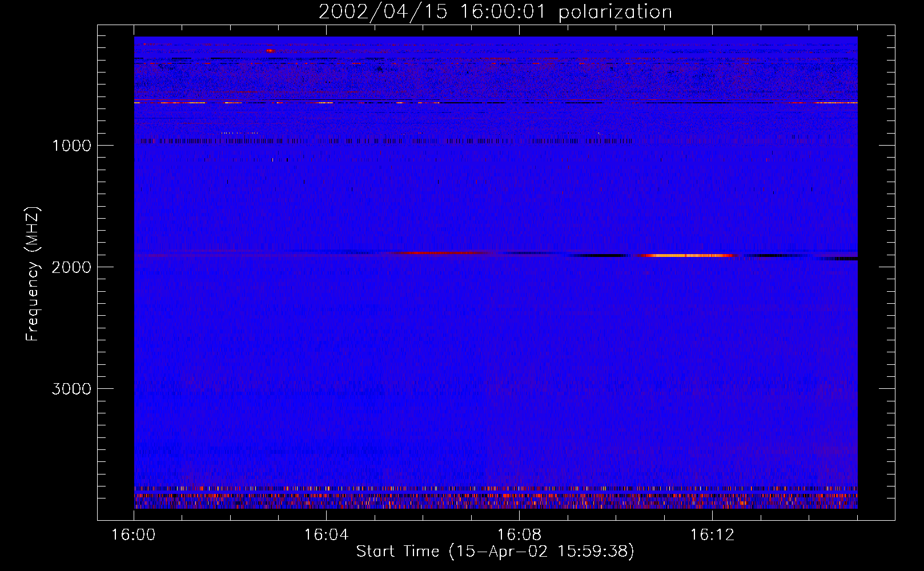
Task: Click the plot title '2002/04/15 16:00:01 polarization'
Action: coord(495,11)
